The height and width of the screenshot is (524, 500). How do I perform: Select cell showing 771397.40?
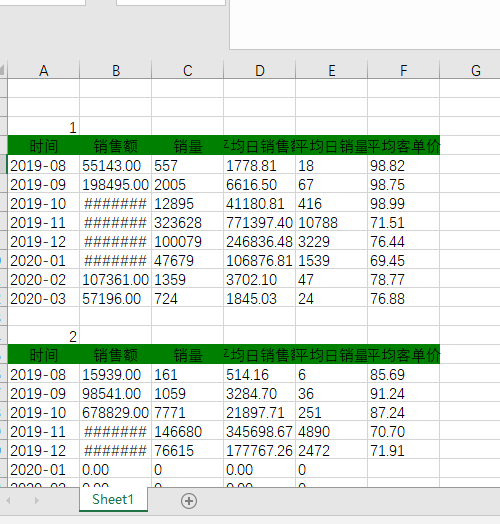[260, 223]
